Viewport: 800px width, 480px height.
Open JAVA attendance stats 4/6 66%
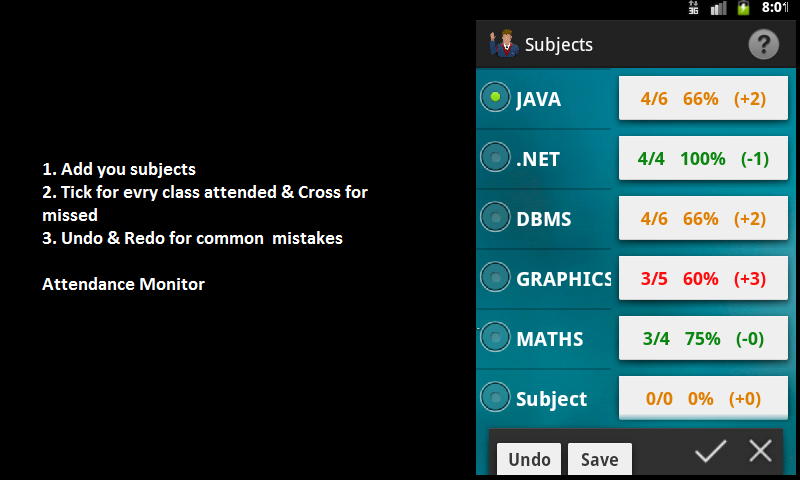[703, 98]
